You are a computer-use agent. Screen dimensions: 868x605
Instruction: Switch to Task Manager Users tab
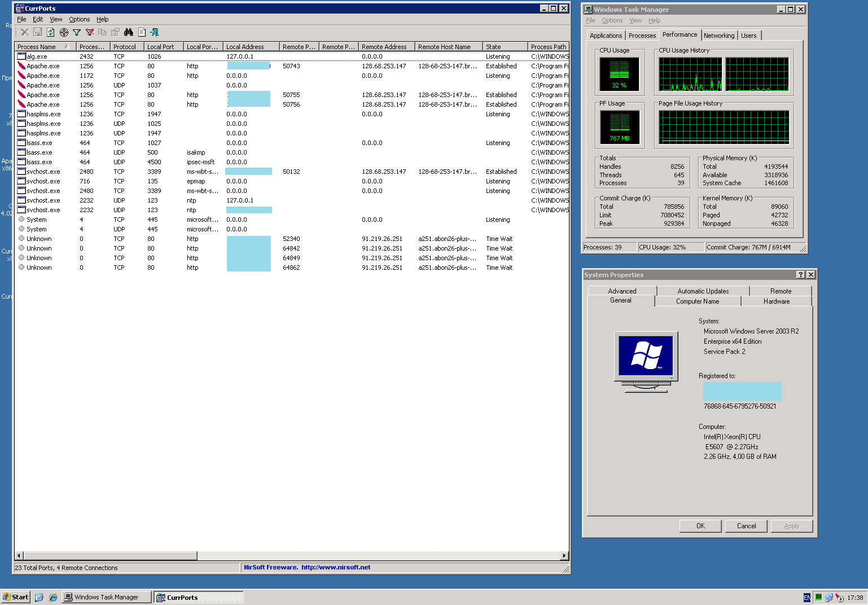tap(749, 36)
